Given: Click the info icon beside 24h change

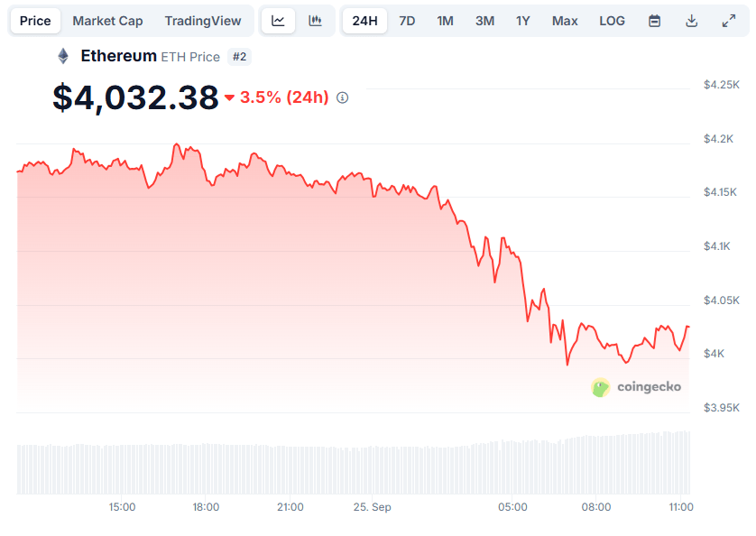Looking at the screenshot, I should point(343,97).
